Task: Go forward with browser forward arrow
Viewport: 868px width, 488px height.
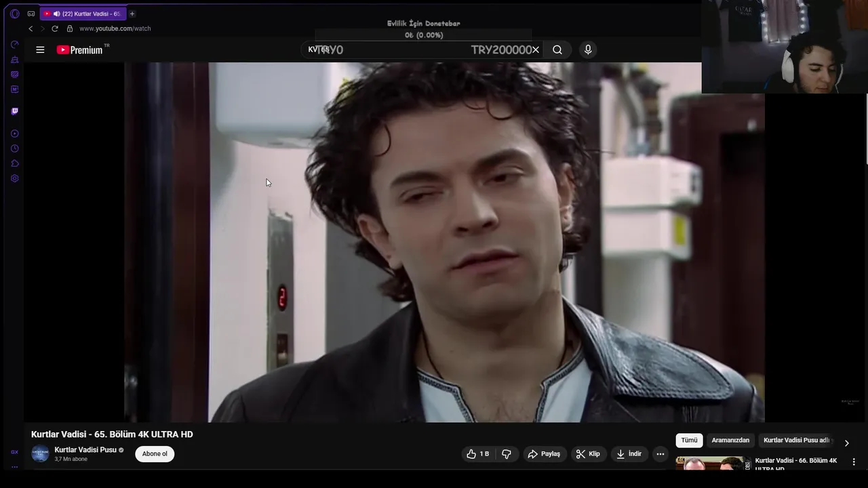Action: coord(42,28)
